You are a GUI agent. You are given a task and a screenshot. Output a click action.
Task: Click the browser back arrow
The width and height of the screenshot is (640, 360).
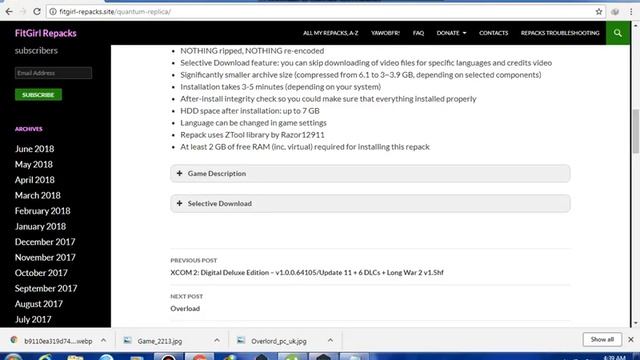(x=9, y=12)
